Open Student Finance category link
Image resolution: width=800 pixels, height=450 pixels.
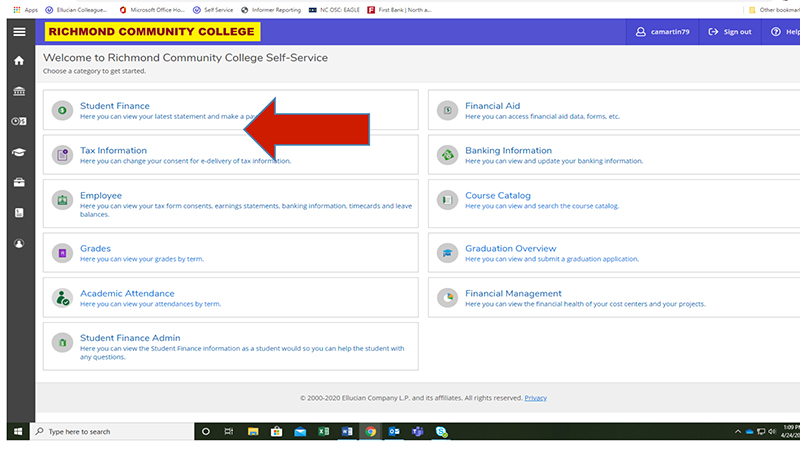pos(115,106)
